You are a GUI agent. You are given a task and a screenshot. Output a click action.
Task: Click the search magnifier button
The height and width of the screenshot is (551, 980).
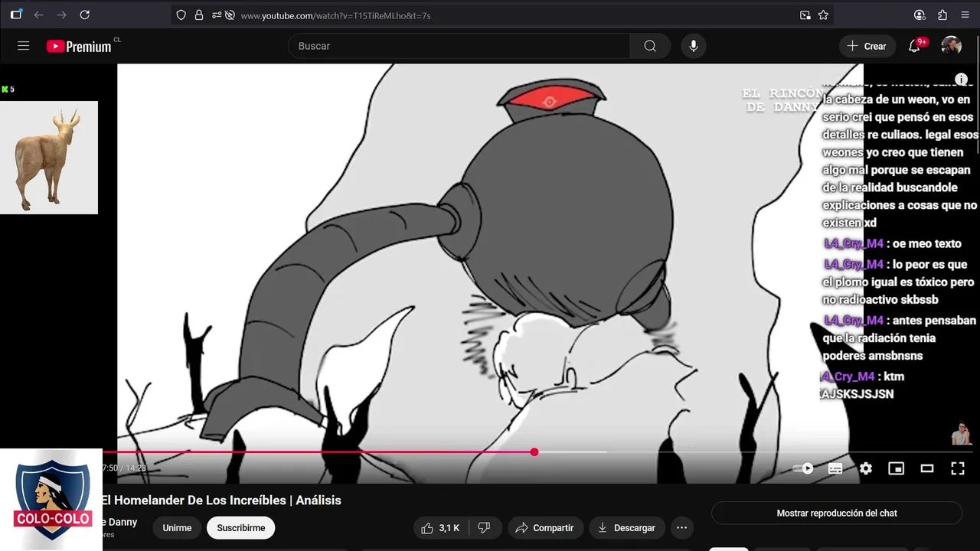[650, 46]
